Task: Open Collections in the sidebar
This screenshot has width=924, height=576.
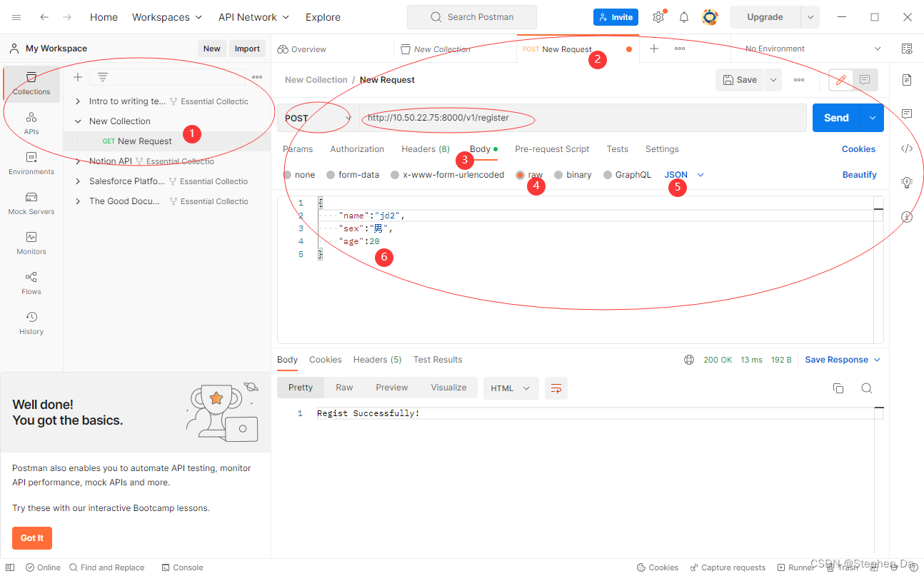Action: tap(31, 84)
